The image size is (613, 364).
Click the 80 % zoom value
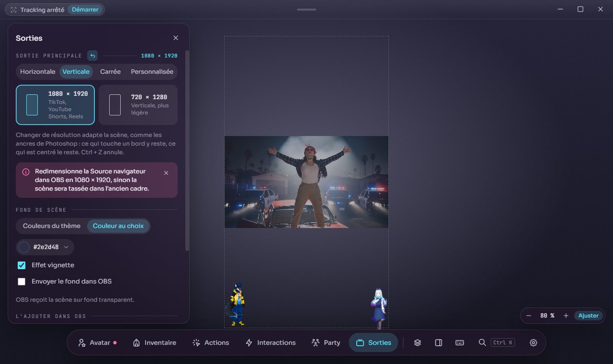click(547, 316)
